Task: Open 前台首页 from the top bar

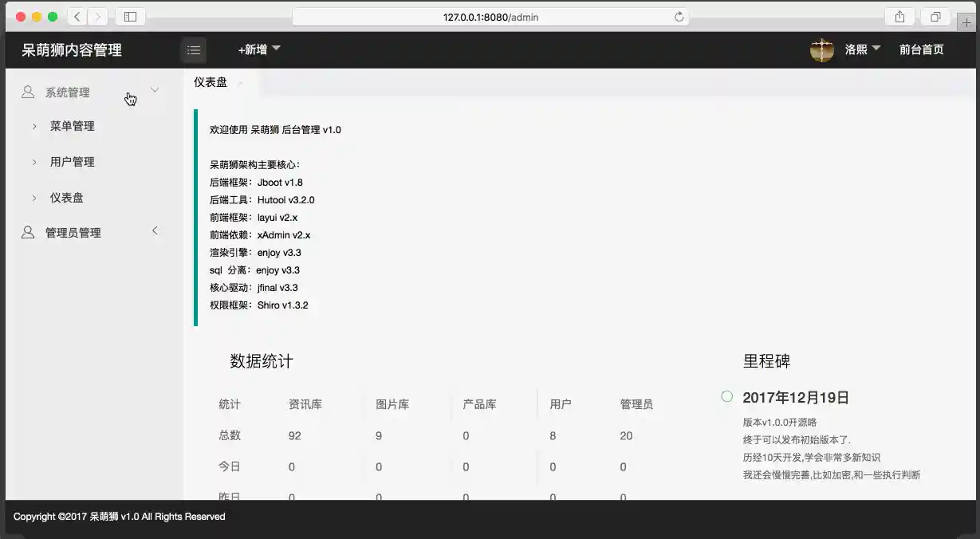Action: pos(922,49)
